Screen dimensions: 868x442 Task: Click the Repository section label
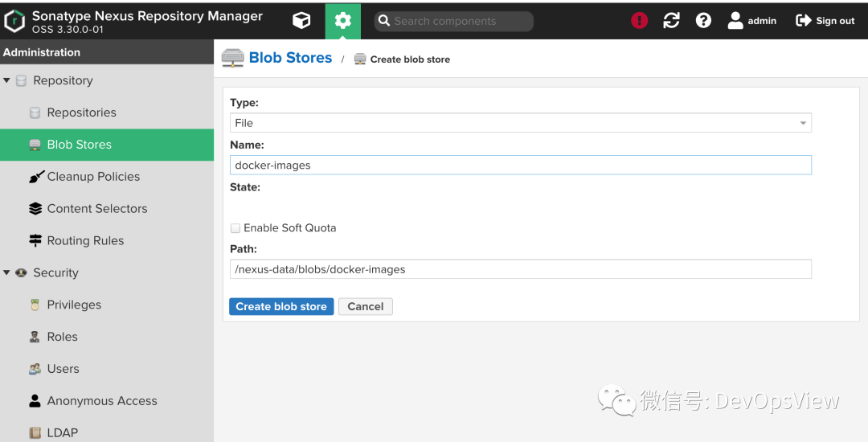(63, 81)
